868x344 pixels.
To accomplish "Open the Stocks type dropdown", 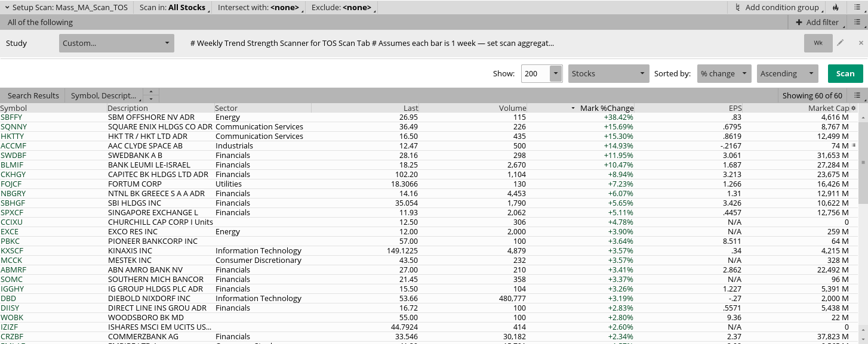I will (609, 73).
